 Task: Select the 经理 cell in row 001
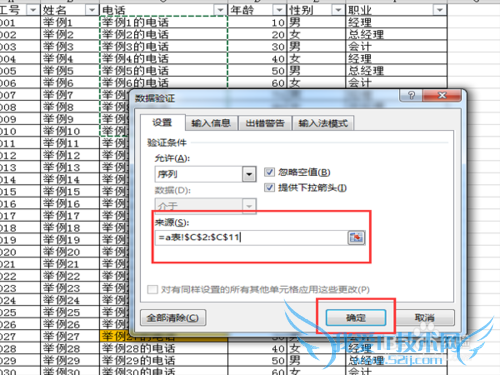click(396, 22)
